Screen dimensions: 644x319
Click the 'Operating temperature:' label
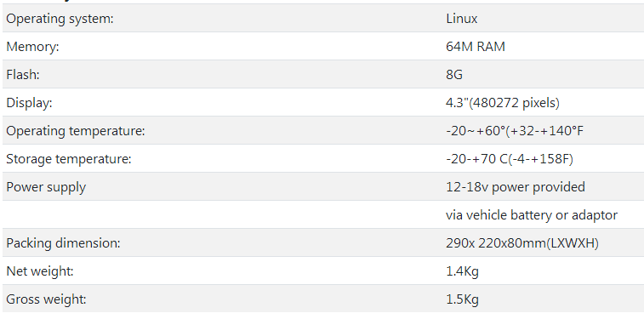coord(76,131)
